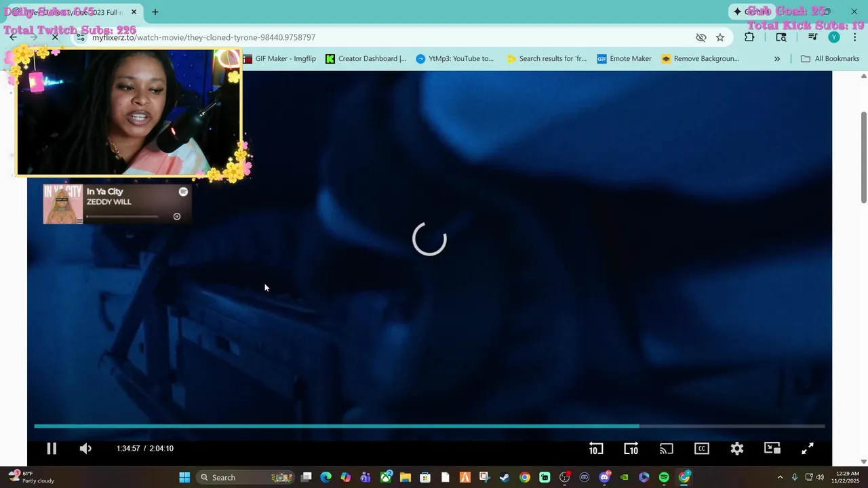Cast the video to a device
Screen dimensions: 868x488
tap(667, 448)
